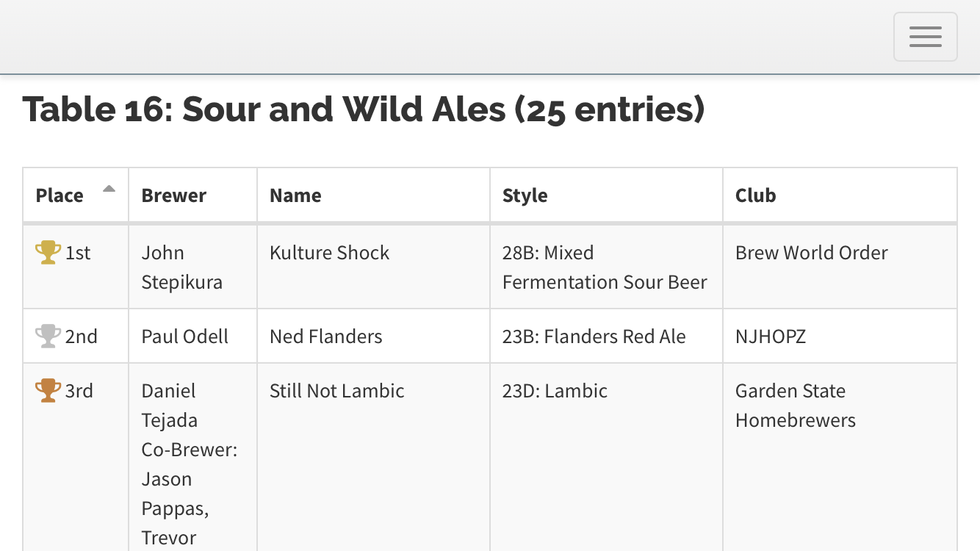Sort table by Place column header
Screen dimensions: 980x551
pos(60,195)
